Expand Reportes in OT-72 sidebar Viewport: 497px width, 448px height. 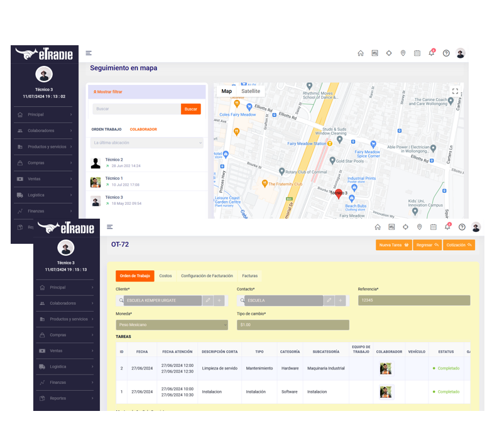click(x=65, y=398)
